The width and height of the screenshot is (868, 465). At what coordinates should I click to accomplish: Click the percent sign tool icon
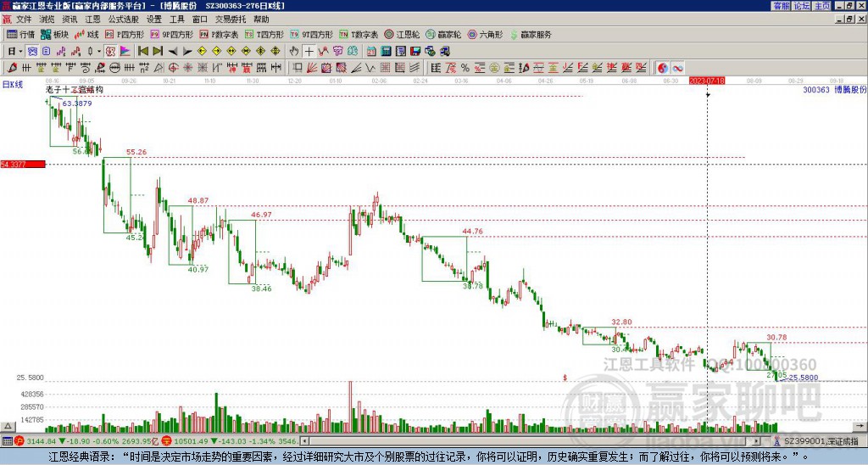[465, 68]
